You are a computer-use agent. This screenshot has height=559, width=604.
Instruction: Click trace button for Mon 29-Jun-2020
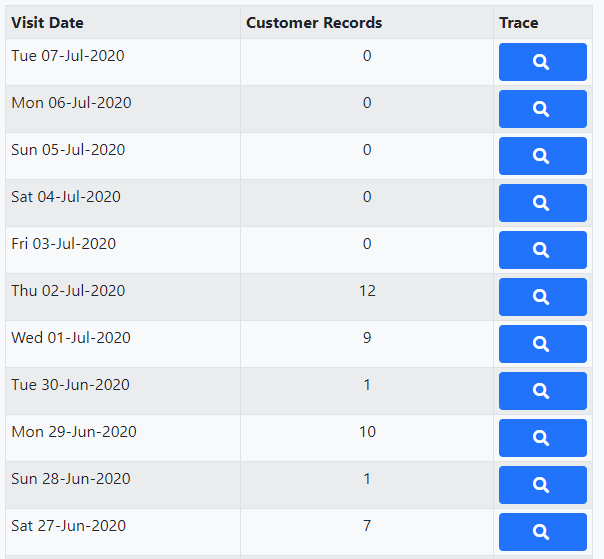[542, 438]
